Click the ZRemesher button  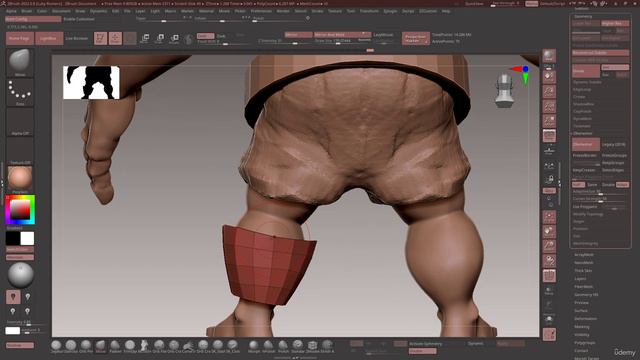(x=586, y=144)
